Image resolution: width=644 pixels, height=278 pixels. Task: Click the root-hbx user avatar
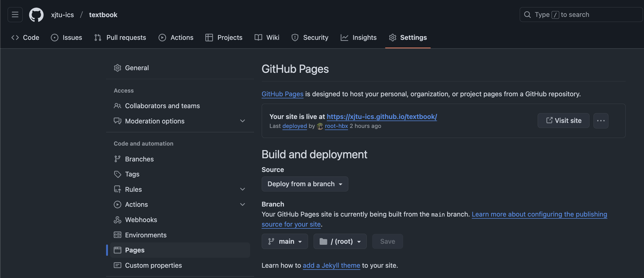click(320, 126)
